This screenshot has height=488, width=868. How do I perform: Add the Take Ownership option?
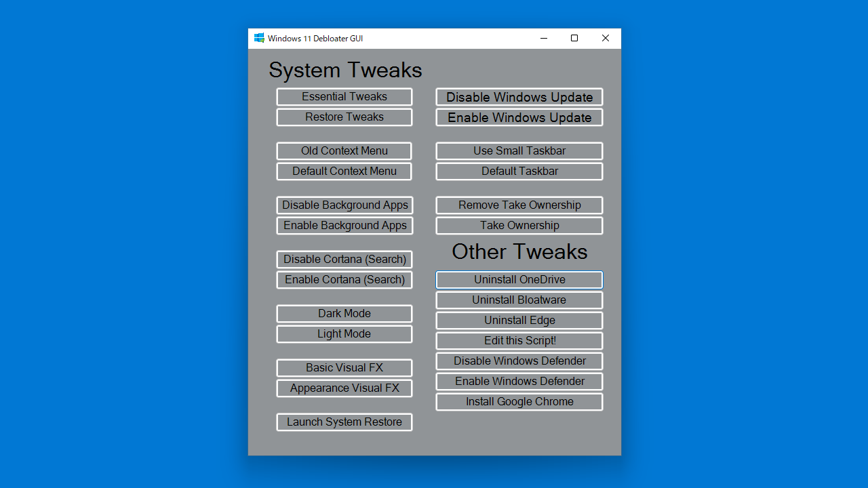tap(519, 226)
